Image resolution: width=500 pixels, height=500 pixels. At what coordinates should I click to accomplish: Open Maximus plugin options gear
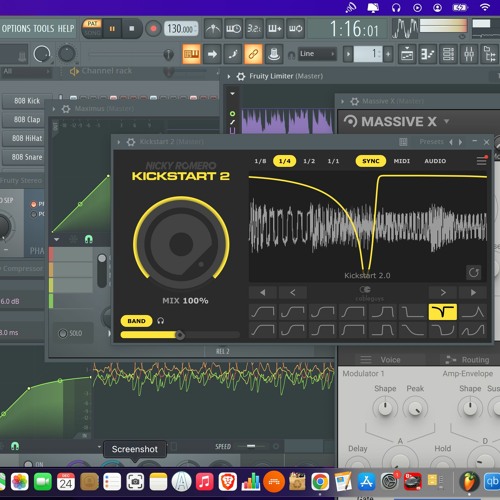pos(66,109)
